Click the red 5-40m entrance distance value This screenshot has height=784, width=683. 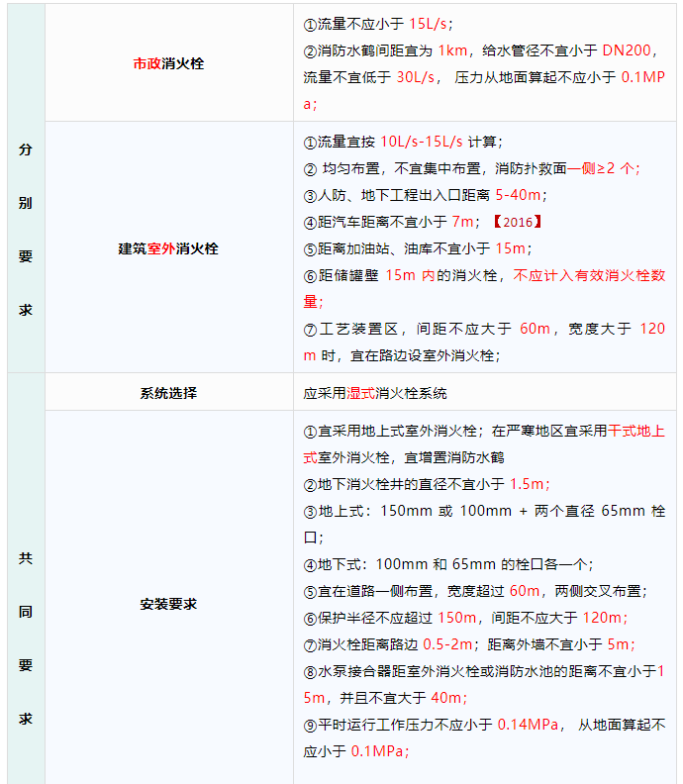(519, 195)
